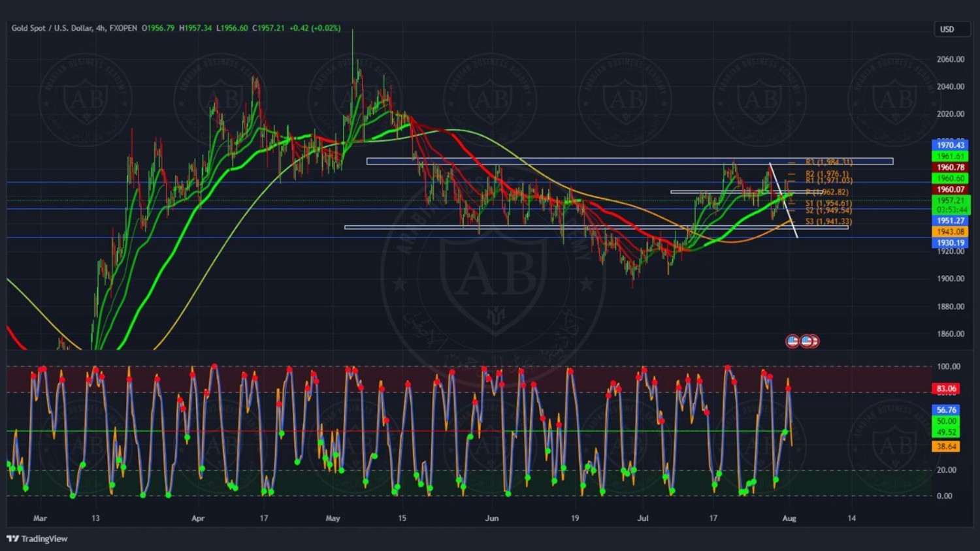980x551 pixels.
Task: Click the Apr label on the time axis
Action: (198, 518)
